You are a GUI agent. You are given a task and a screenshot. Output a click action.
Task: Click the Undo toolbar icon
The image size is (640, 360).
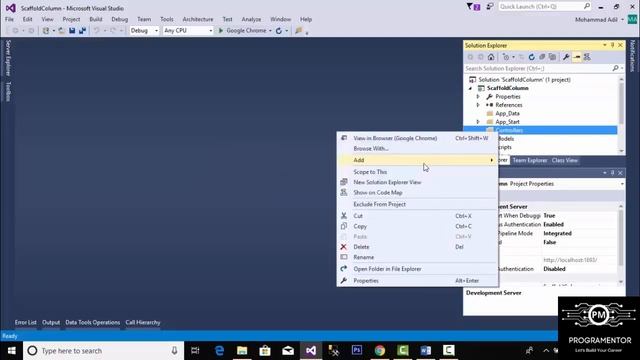click(97, 31)
